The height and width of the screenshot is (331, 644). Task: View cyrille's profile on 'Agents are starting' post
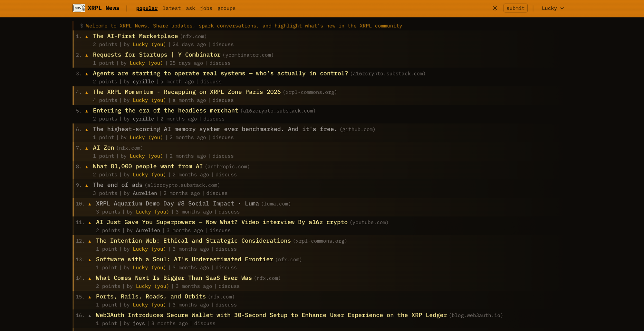[143, 82]
